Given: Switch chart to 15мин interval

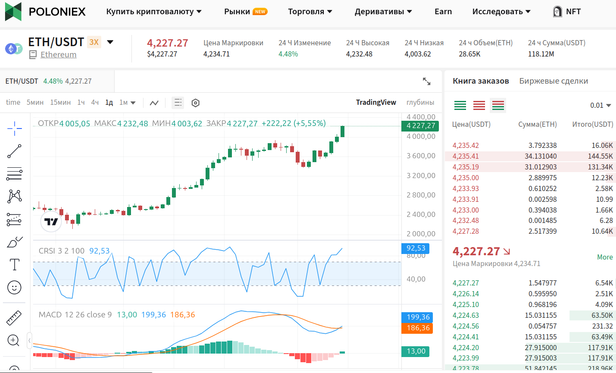Looking at the screenshot, I should [60, 103].
